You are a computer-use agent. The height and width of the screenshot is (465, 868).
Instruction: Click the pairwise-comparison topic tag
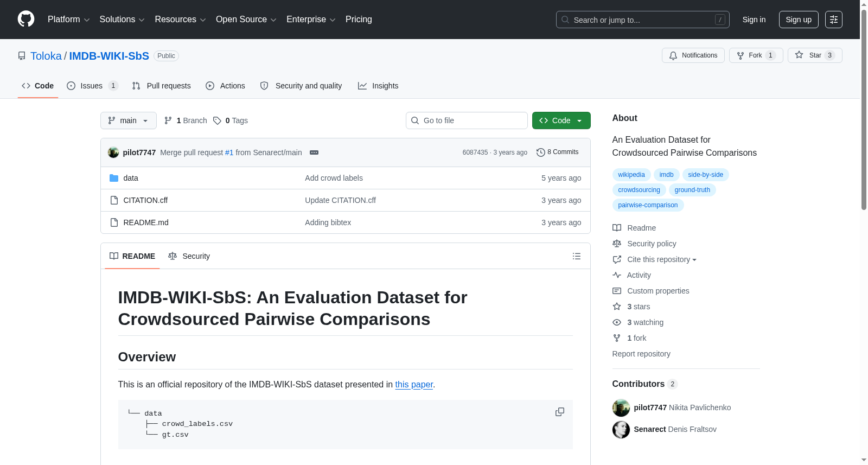coord(648,205)
